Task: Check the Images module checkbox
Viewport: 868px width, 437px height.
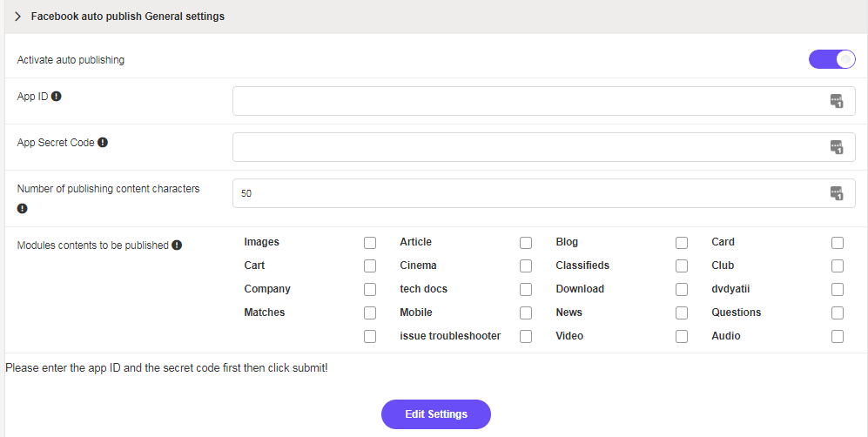Action: (370, 243)
